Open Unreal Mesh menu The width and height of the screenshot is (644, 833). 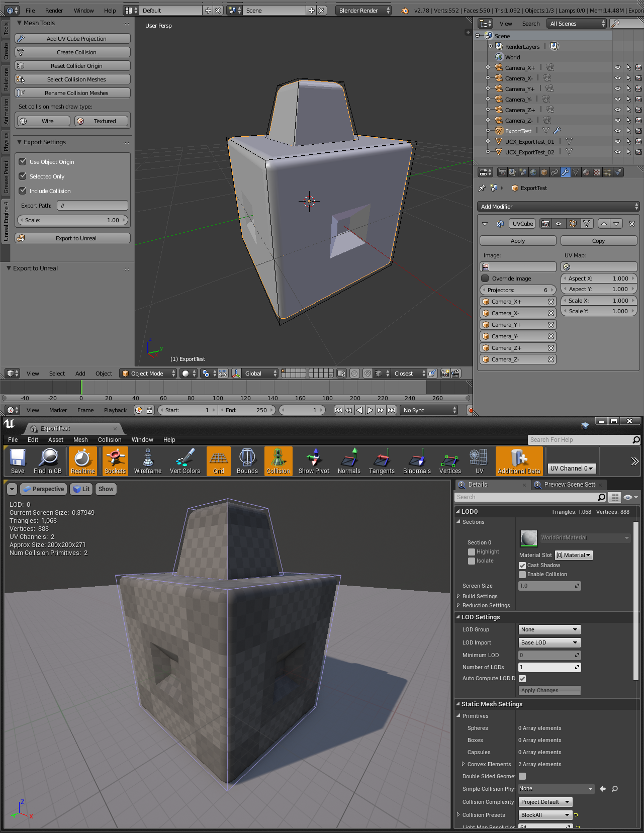point(80,440)
